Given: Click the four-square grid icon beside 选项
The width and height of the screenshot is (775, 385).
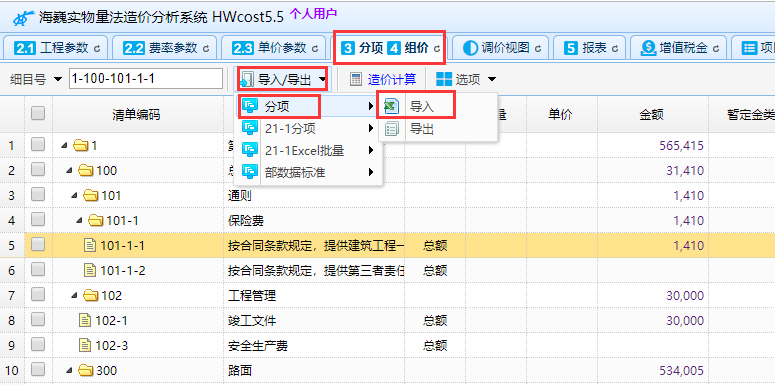Looking at the screenshot, I should [x=444, y=79].
